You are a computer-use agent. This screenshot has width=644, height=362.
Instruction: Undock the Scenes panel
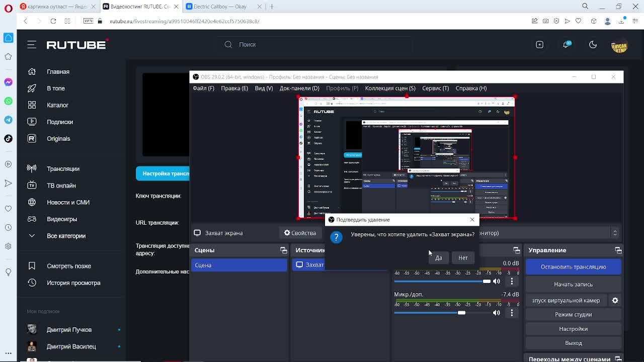284,250
